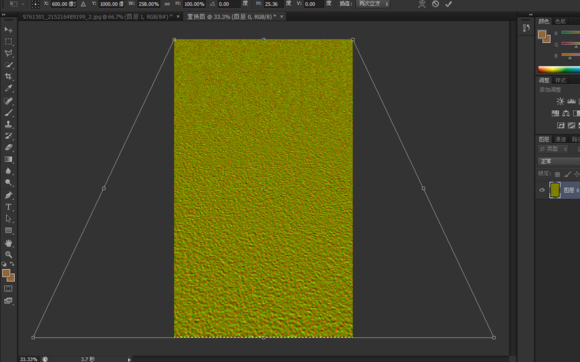Select the Hand tool

9,243
